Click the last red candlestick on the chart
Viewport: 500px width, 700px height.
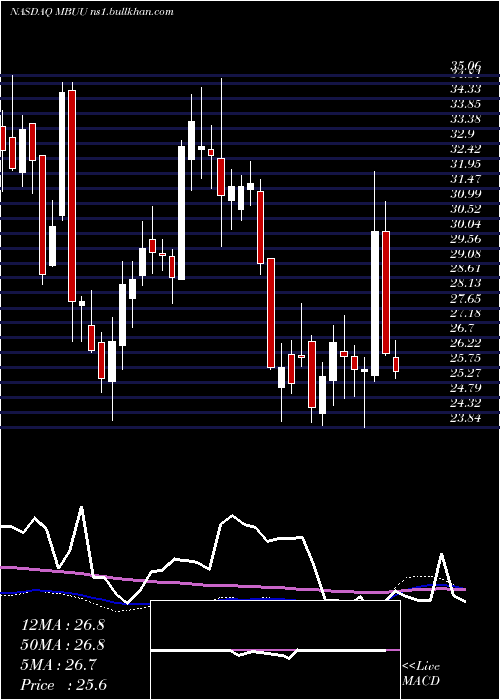point(396,364)
